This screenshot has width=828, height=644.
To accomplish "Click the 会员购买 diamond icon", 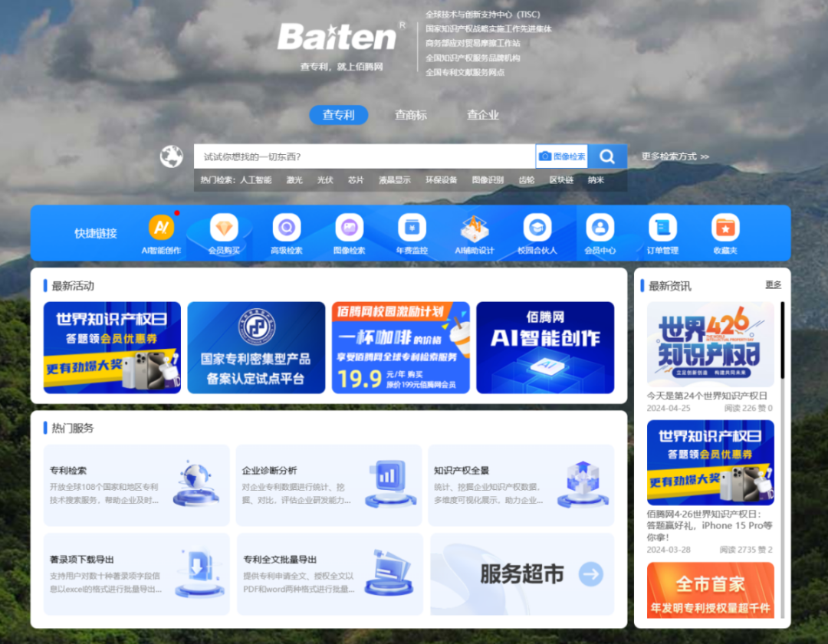I will (224, 228).
